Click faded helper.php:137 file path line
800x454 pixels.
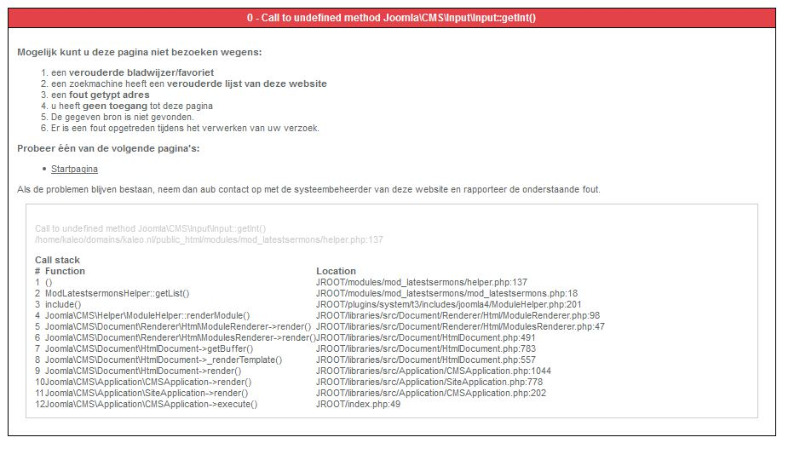pyautogui.click(x=209, y=240)
